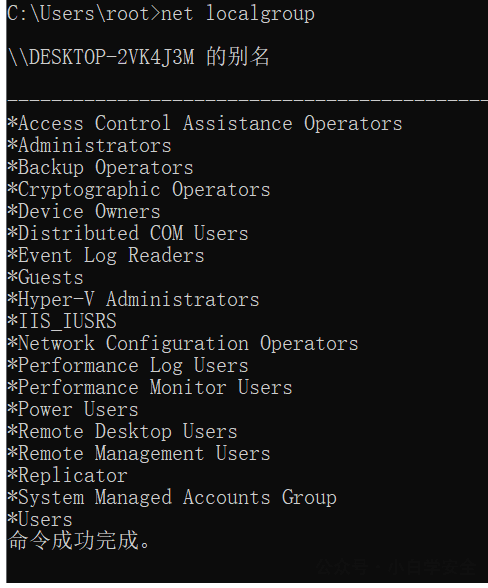Click the DESKTOP-2VK4J3M hostname line
The height and width of the screenshot is (588, 488).
[x=138, y=57]
